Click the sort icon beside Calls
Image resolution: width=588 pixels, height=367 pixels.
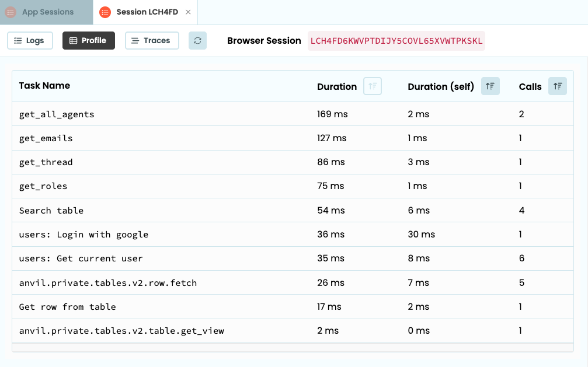tap(557, 86)
